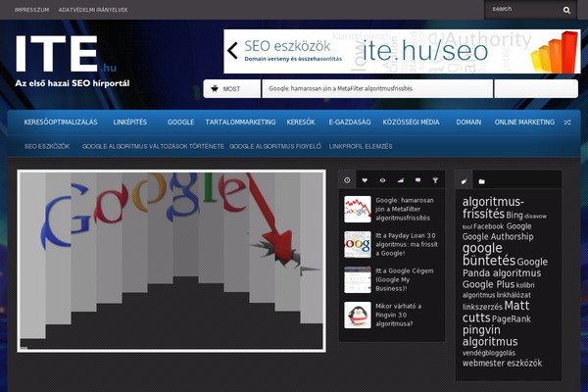Open the Keresők menu
The height and width of the screenshot is (392, 588).
coord(301,122)
